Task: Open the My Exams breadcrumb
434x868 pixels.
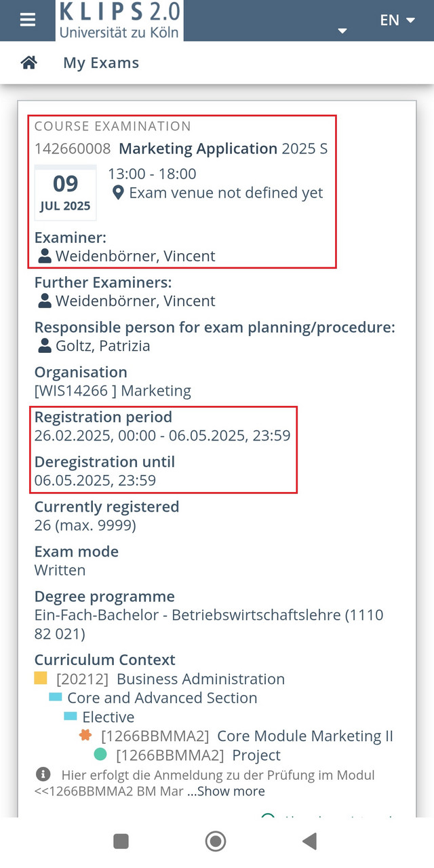Action: [101, 62]
